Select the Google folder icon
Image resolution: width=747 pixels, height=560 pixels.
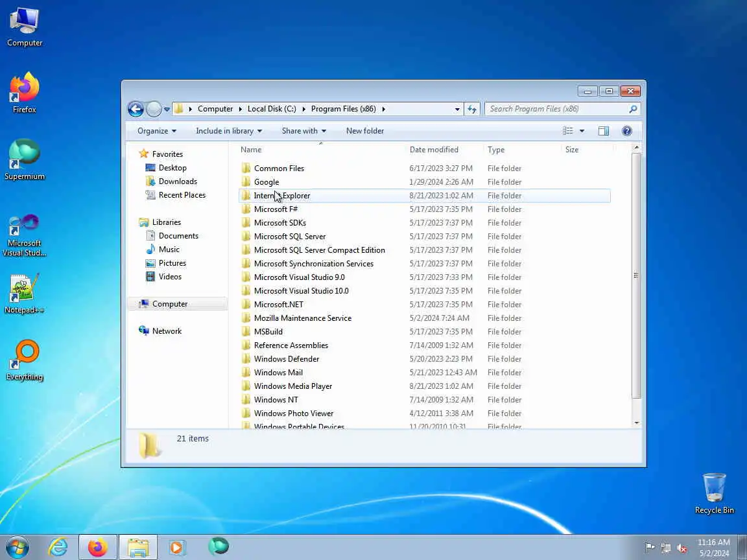[246, 182]
